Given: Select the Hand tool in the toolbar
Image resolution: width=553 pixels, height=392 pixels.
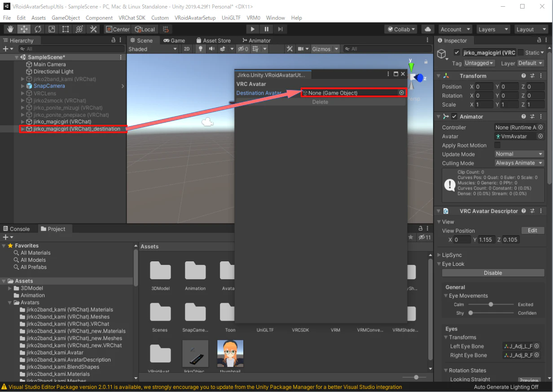Looking at the screenshot, I should [11, 29].
